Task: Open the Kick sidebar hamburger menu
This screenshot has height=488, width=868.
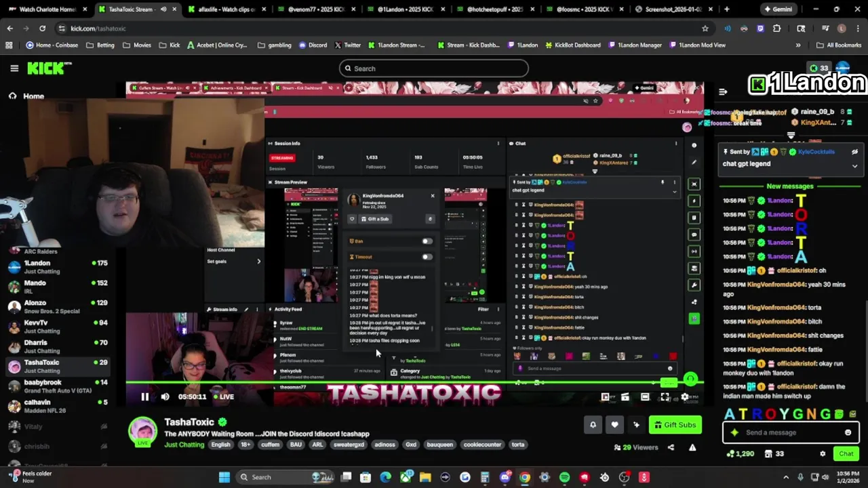Action: click(x=14, y=68)
